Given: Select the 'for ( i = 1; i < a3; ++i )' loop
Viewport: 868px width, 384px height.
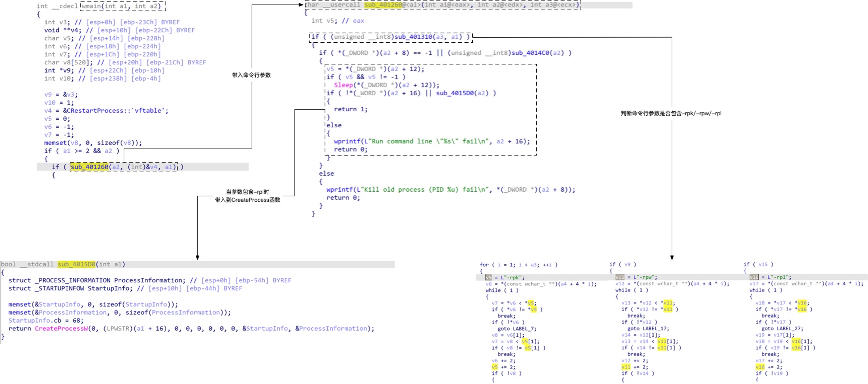Looking at the screenshot, I should (519, 265).
